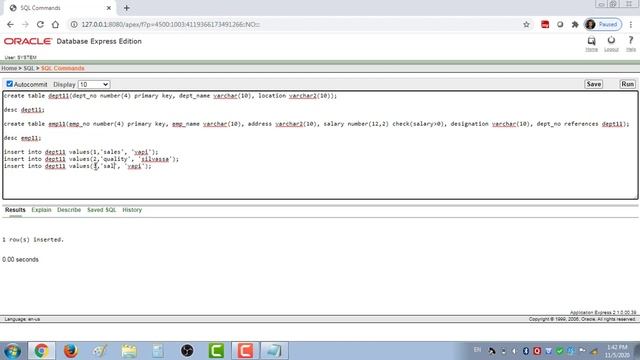Click the taskbar icon right of Firefox
The width and height of the screenshot is (640, 360).
pyautogui.click(x=100, y=351)
